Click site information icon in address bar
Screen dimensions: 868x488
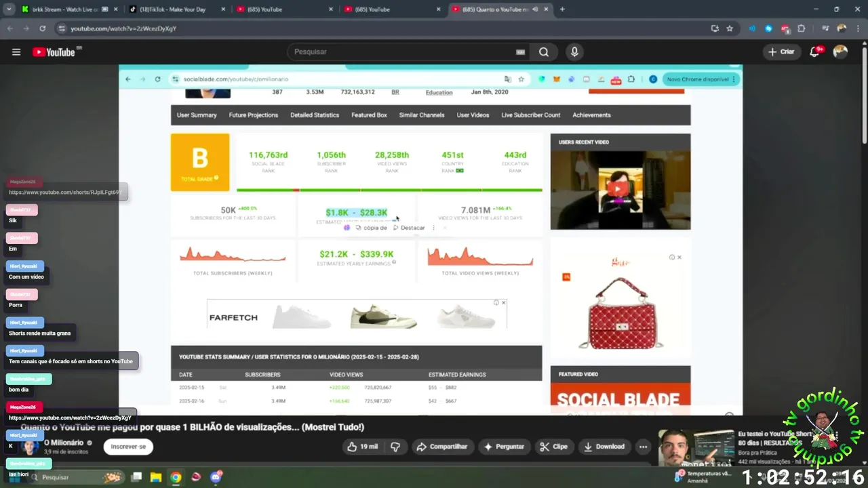(62, 28)
